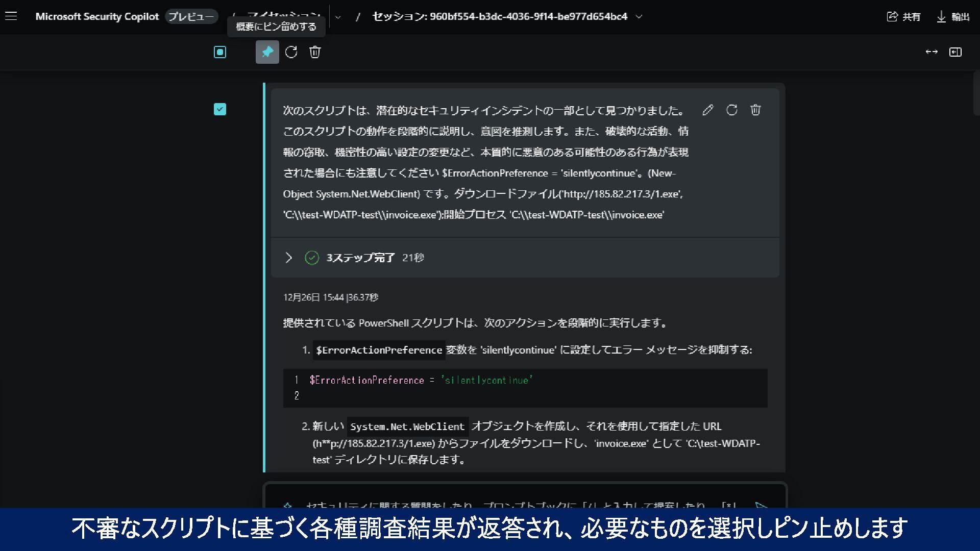Delete the prompt with its trash icon

[755, 110]
